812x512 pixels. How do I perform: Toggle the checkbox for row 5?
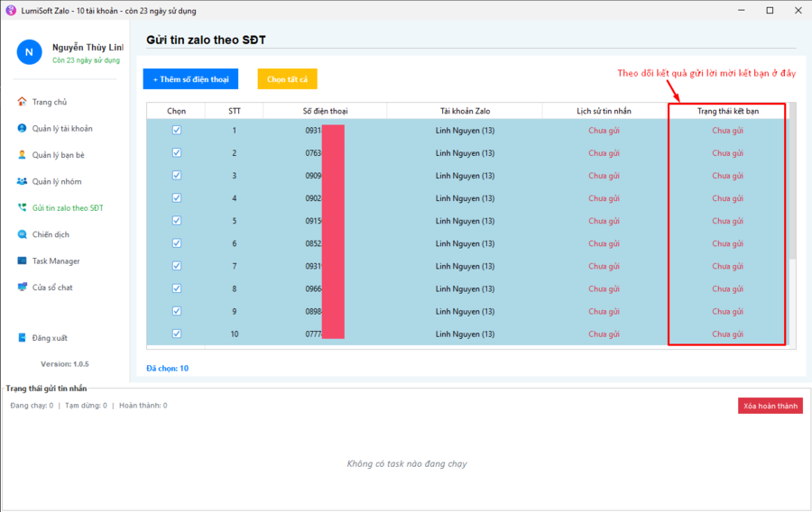177,221
